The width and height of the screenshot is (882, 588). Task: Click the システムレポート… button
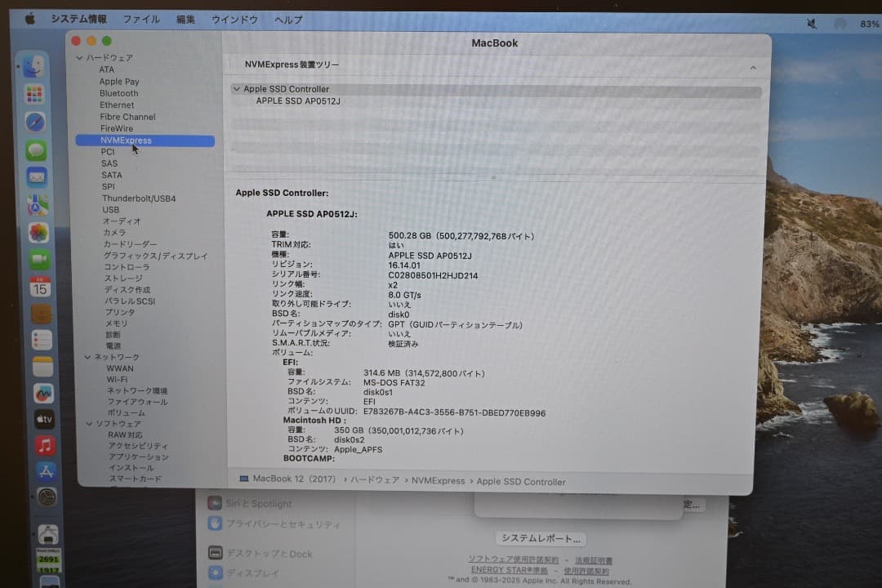pos(540,537)
